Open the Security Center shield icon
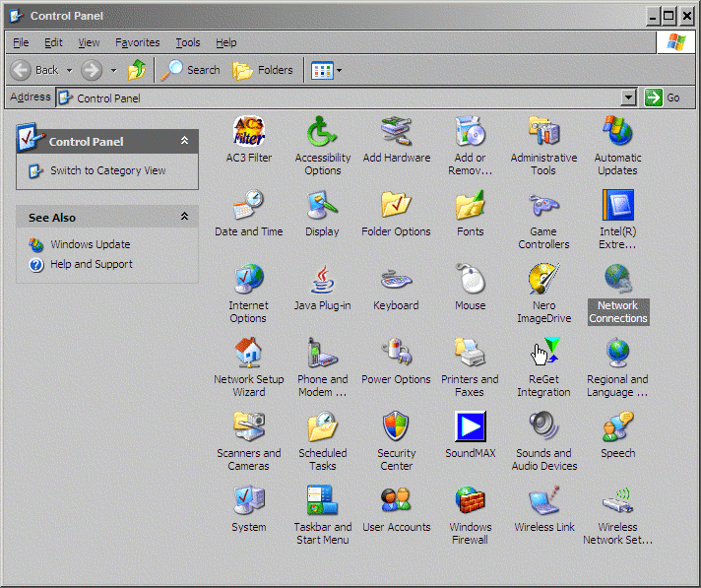The height and width of the screenshot is (588, 701). [396, 426]
